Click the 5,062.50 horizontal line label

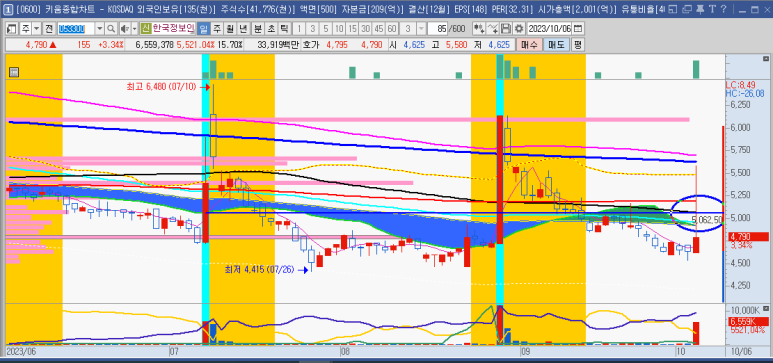[x=707, y=219]
